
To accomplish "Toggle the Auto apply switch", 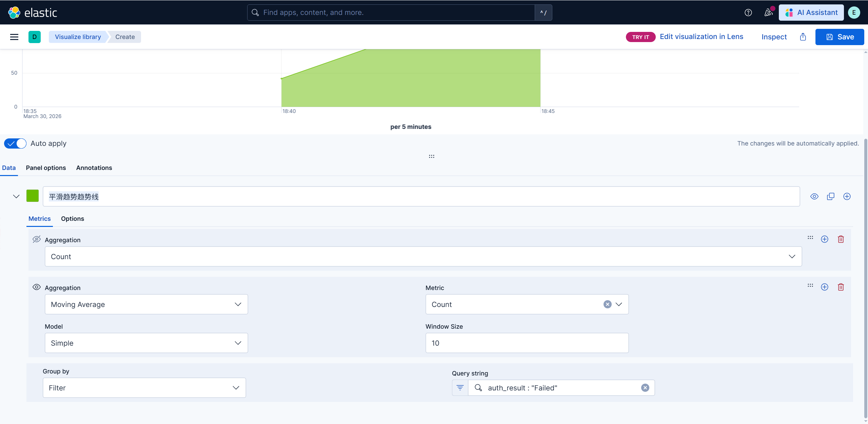I will (15, 143).
